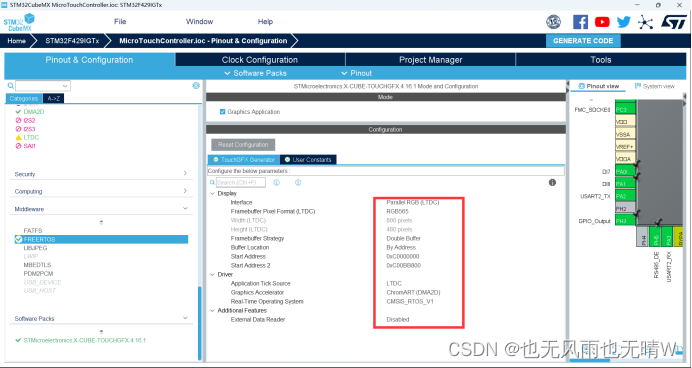
Task: Select the VREF+ pin
Action: pyautogui.click(x=625, y=146)
